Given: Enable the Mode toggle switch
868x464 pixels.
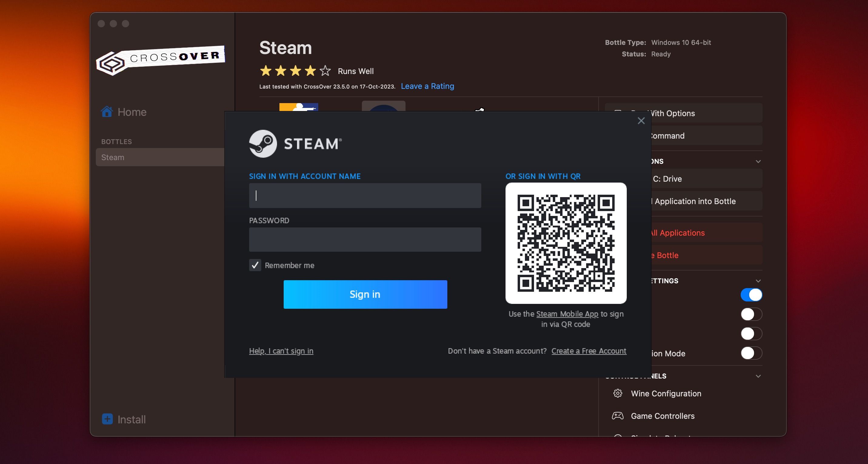Looking at the screenshot, I should [x=751, y=353].
